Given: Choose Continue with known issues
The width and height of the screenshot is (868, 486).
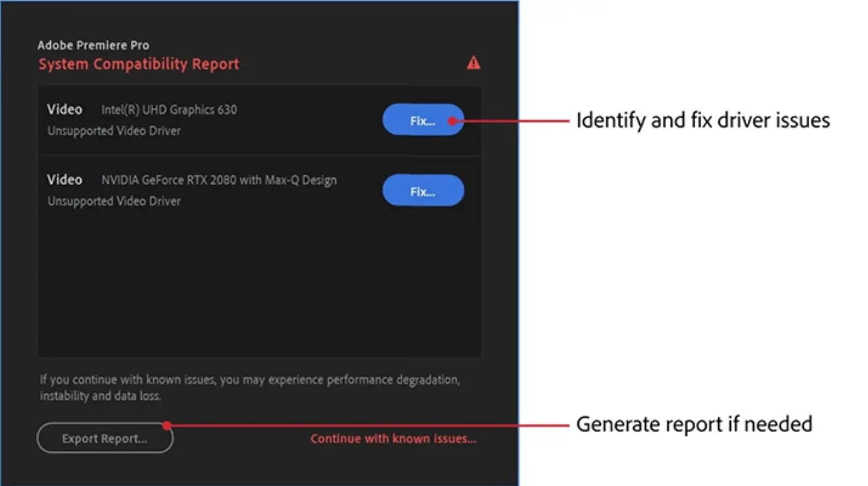Looking at the screenshot, I should (393, 439).
